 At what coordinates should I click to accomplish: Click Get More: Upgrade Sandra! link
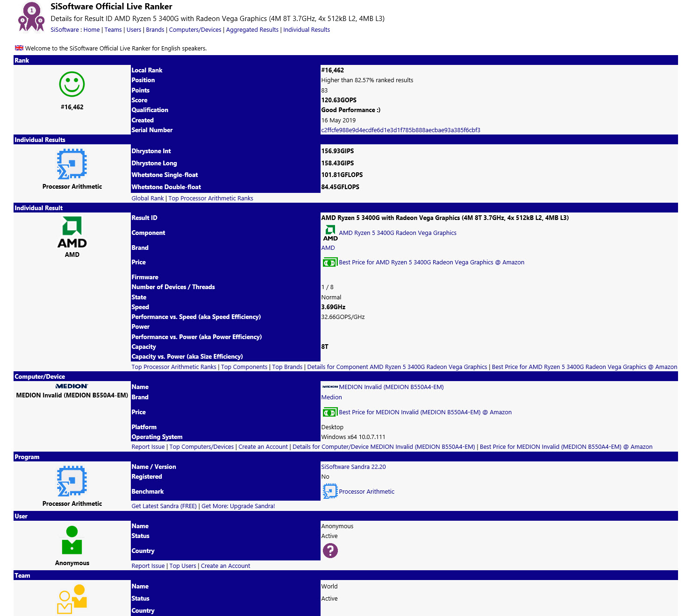point(238,506)
